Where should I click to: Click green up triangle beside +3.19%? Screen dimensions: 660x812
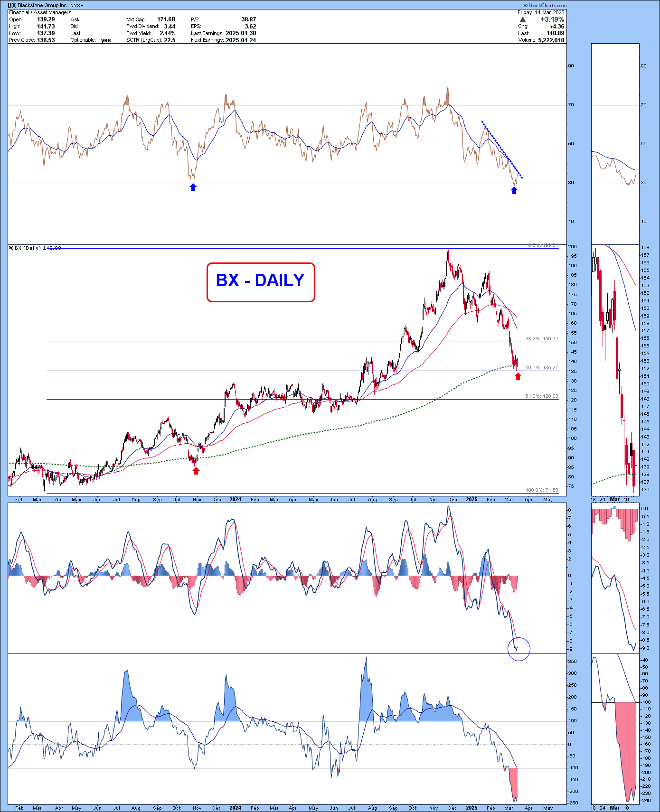click(523, 20)
